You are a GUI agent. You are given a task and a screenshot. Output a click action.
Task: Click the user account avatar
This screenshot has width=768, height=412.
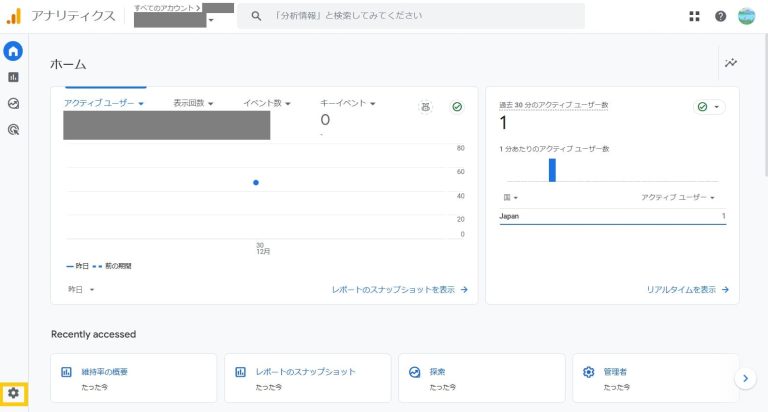point(747,16)
